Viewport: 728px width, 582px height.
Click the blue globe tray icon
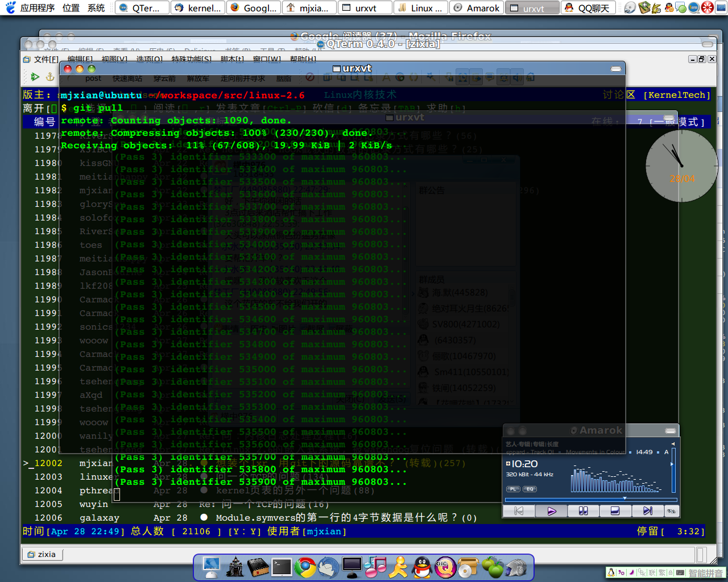(694, 8)
